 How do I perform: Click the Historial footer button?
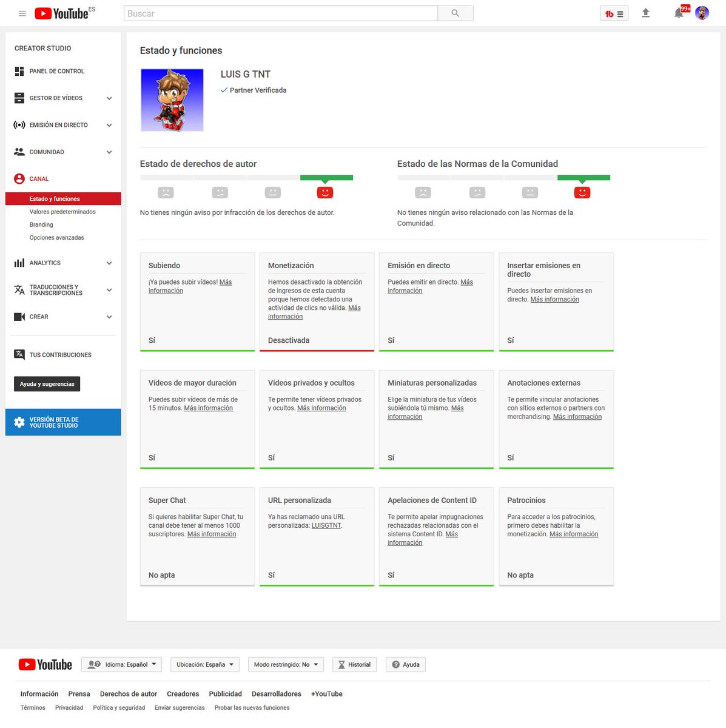tap(354, 664)
